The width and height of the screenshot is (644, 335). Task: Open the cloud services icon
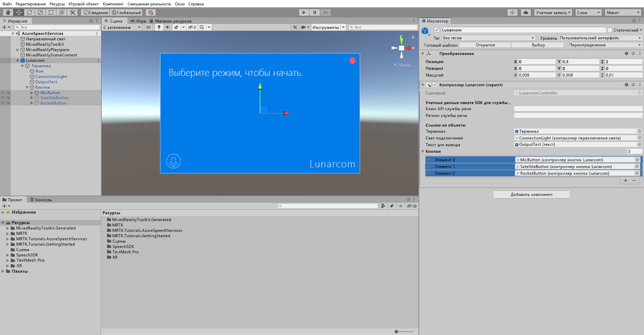click(x=526, y=12)
